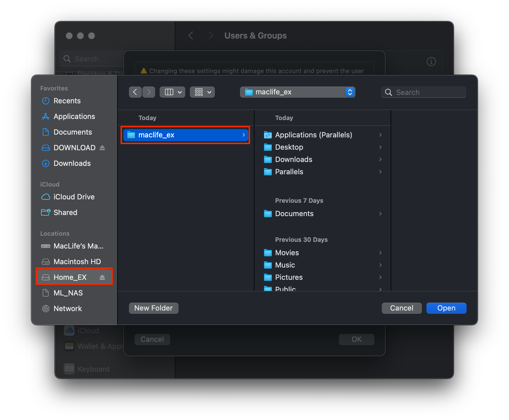Open the group-by options dropdown
509x420 pixels.
(202, 92)
